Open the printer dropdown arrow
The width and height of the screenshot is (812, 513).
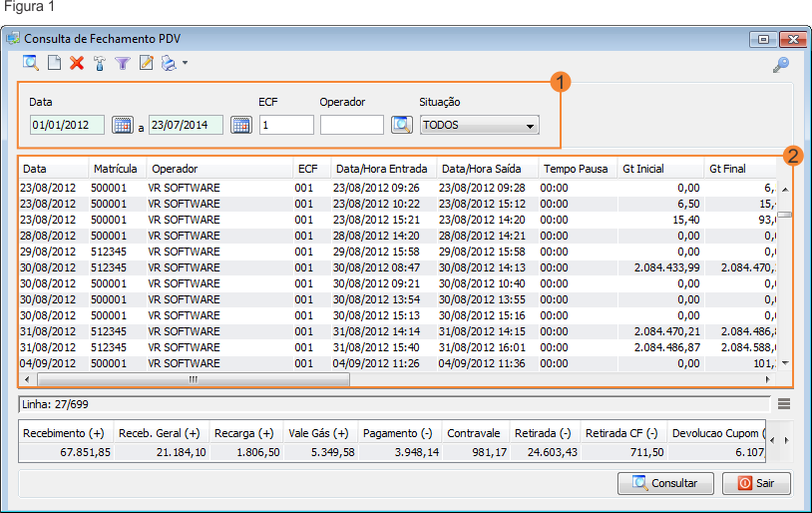coord(185,64)
